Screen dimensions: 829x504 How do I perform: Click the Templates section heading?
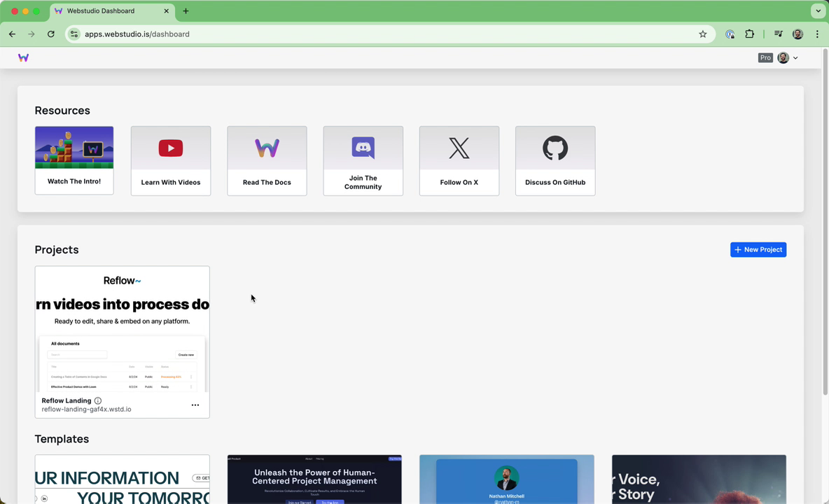tap(62, 439)
